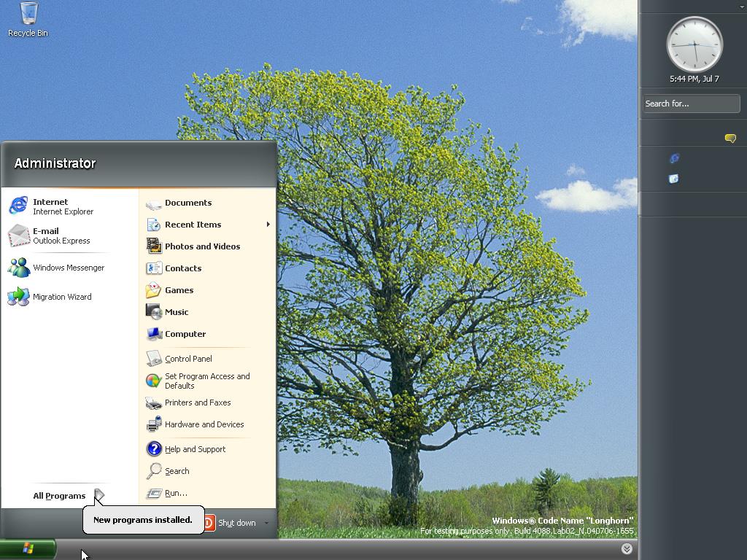Open Control Panel icon
This screenshot has height=560, width=747.
click(x=153, y=359)
